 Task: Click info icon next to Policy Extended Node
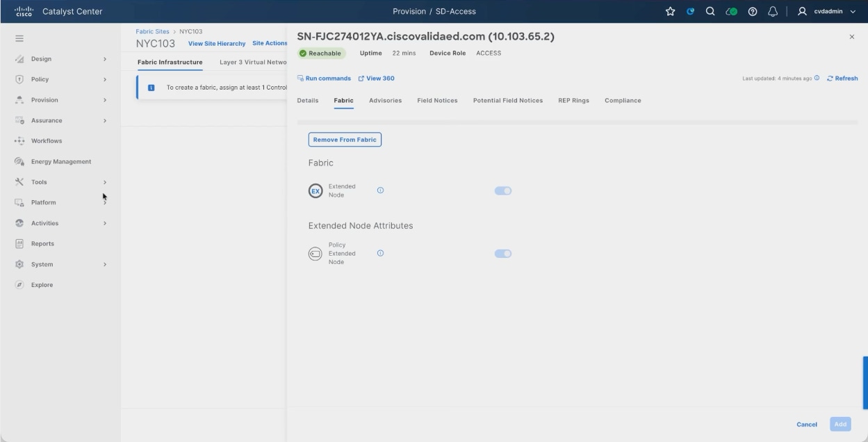(x=380, y=253)
